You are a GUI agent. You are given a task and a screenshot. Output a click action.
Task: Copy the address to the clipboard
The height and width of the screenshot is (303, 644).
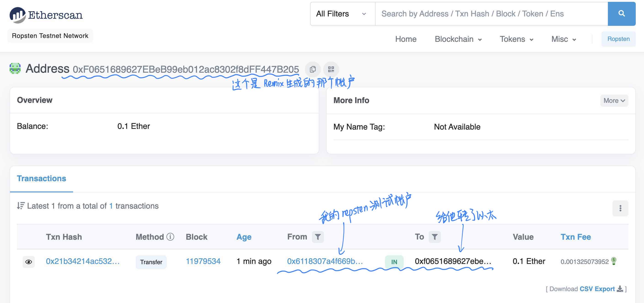click(312, 69)
